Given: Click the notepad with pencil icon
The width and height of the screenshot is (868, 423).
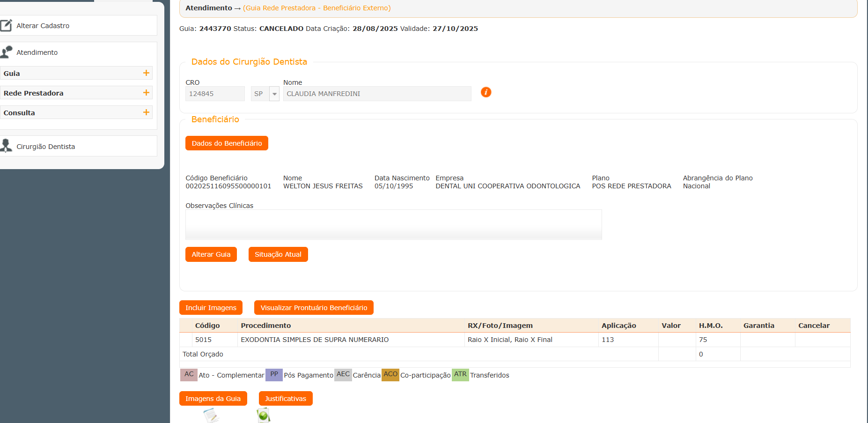Looking at the screenshot, I should point(211,415).
